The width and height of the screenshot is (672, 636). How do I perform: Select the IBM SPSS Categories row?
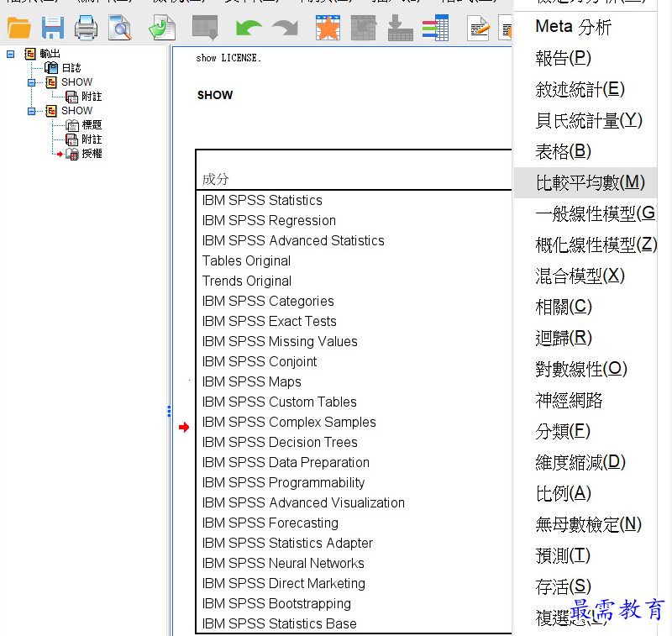(x=268, y=301)
